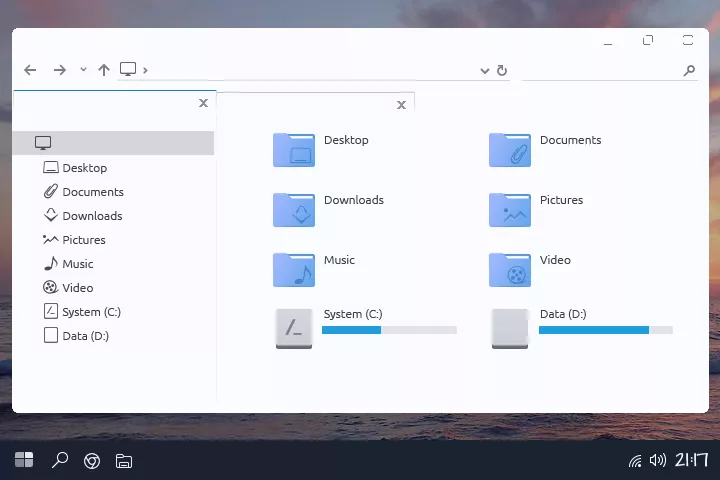Open the file manager from taskbar
The width and height of the screenshot is (720, 480).
(124, 461)
